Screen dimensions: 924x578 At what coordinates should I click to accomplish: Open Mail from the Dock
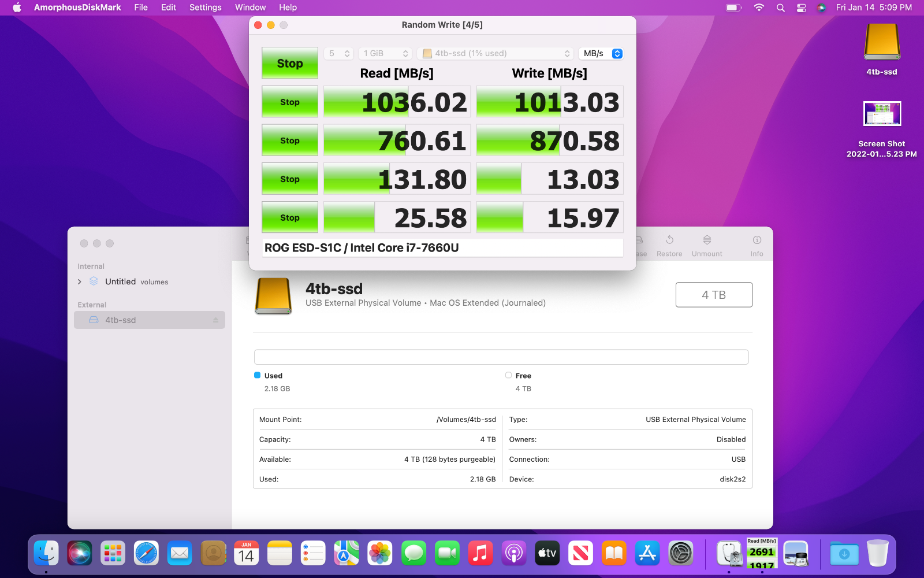click(x=180, y=554)
